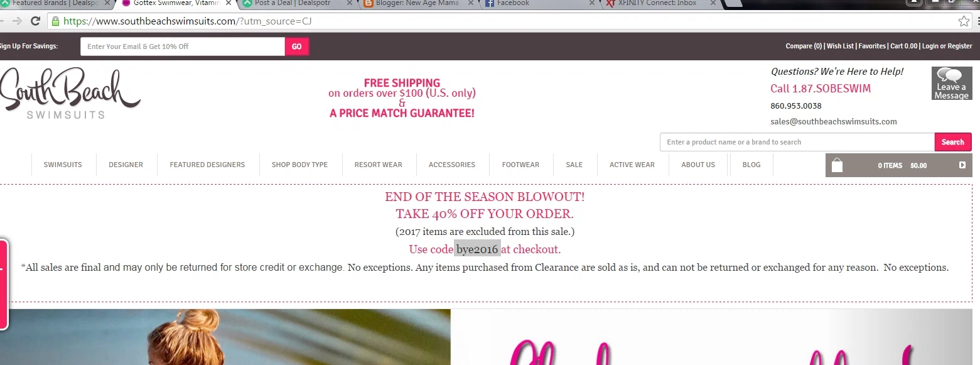Switch to the Blogger New Age Mama tab
This screenshot has width=980, height=365.
click(x=414, y=3)
